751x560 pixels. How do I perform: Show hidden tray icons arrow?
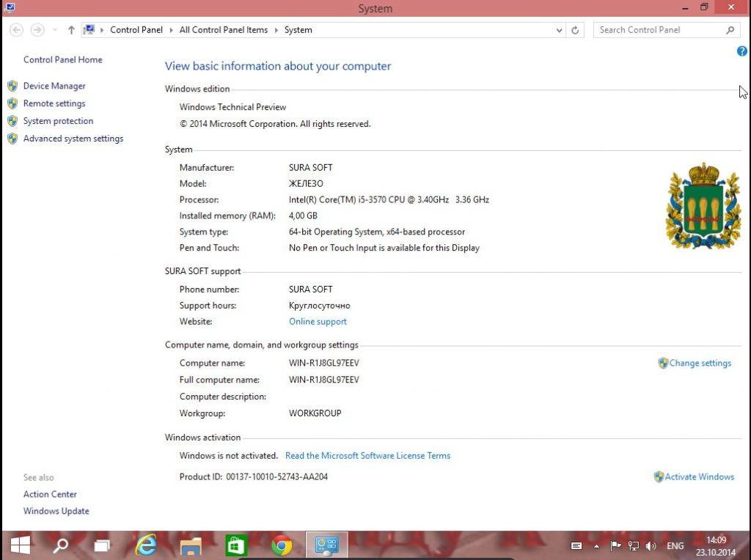point(596,545)
